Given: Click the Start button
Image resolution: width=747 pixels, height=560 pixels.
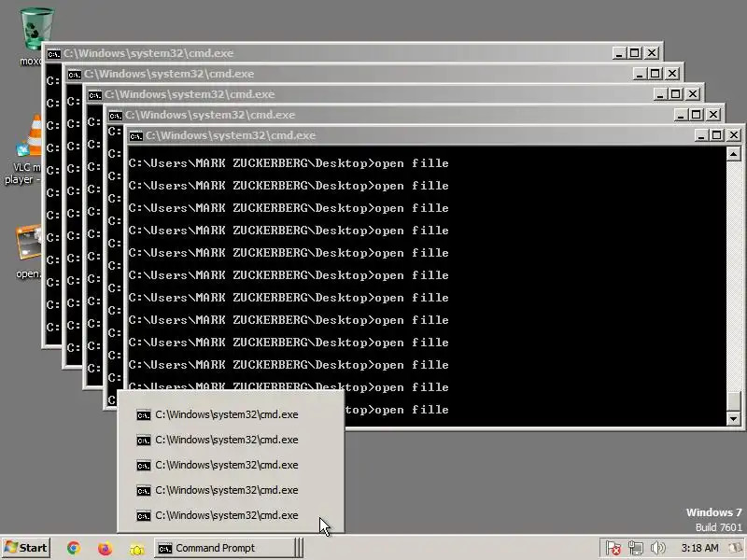Looking at the screenshot, I should (x=26, y=548).
